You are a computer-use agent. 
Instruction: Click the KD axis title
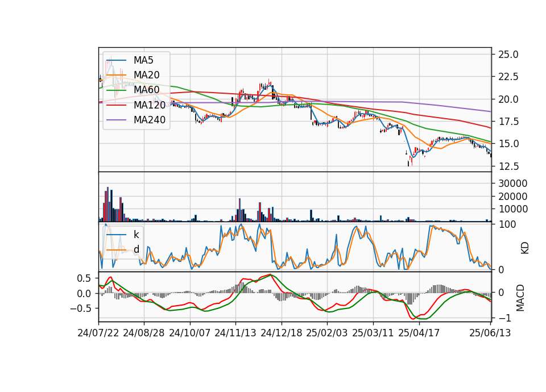coord(525,248)
